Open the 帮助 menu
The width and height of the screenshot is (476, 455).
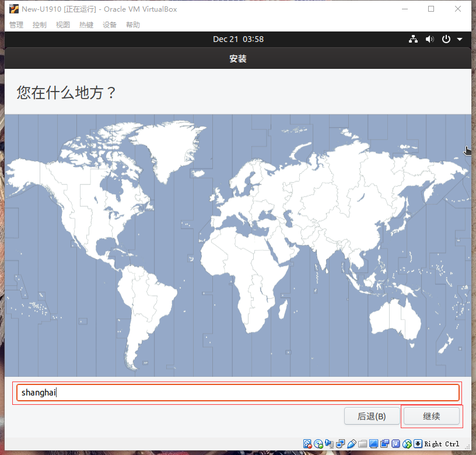133,25
